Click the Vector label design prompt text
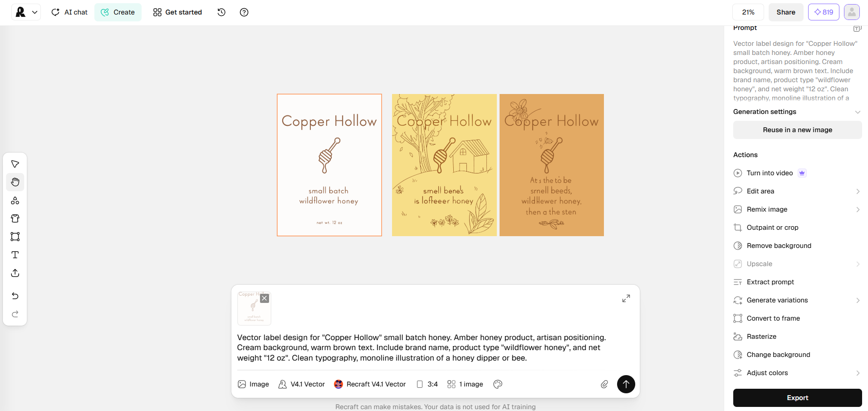The height and width of the screenshot is (411, 868). (x=795, y=71)
